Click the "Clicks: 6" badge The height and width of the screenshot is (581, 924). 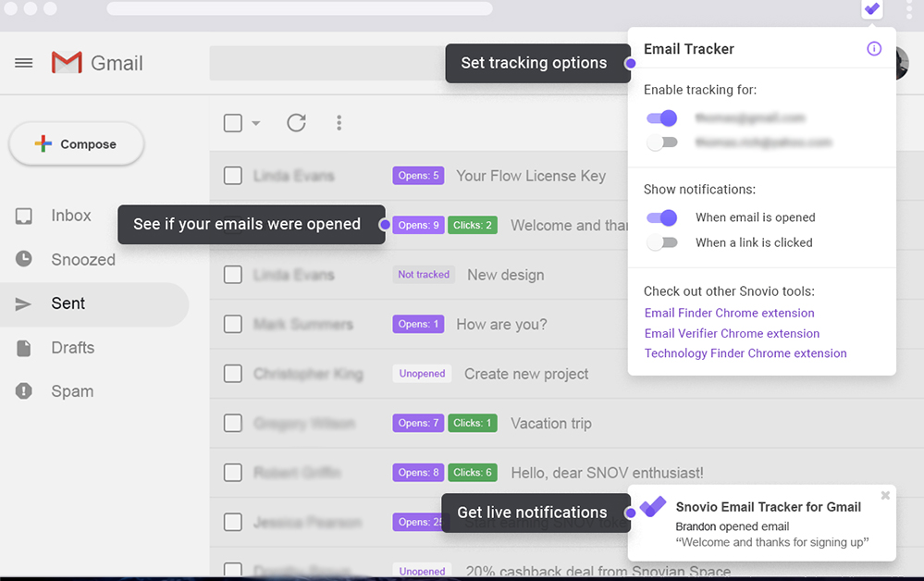coord(472,473)
